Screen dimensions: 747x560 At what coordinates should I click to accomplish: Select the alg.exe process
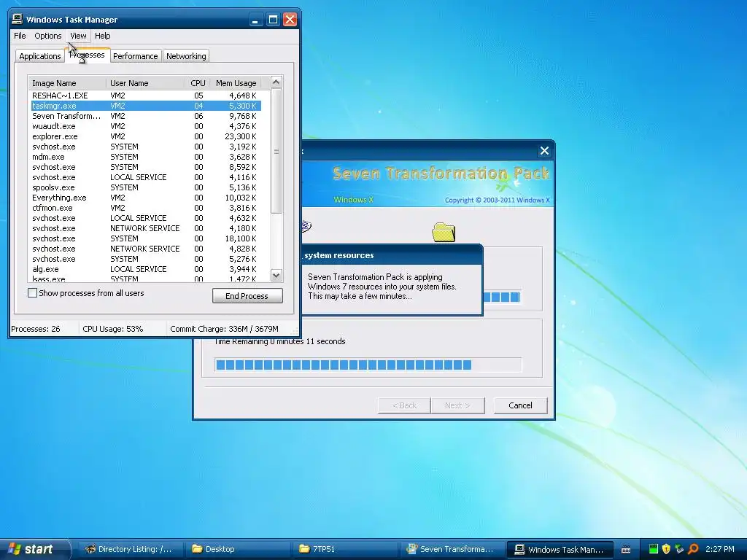[x=146, y=269]
